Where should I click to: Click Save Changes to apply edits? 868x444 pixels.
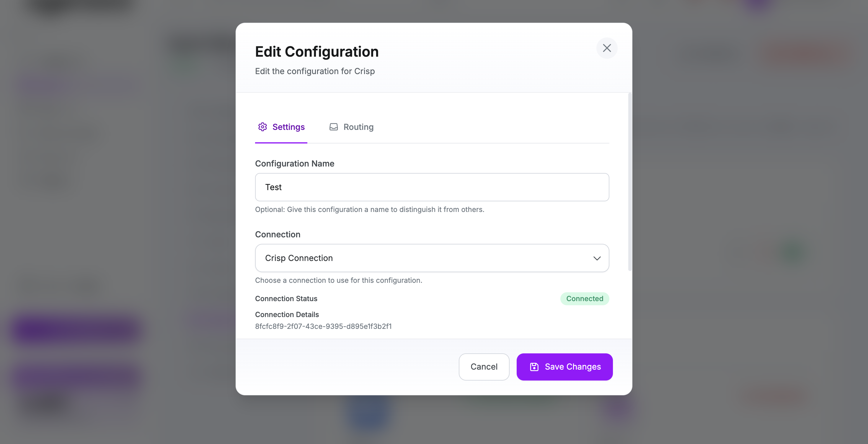(x=564, y=367)
